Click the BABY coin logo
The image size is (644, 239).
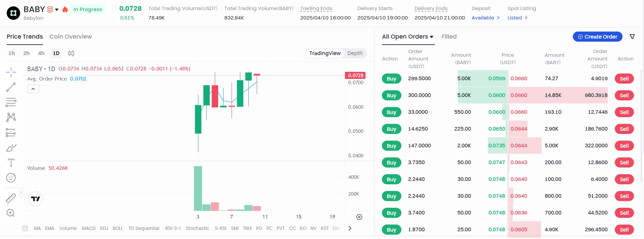tap(13, 13)
